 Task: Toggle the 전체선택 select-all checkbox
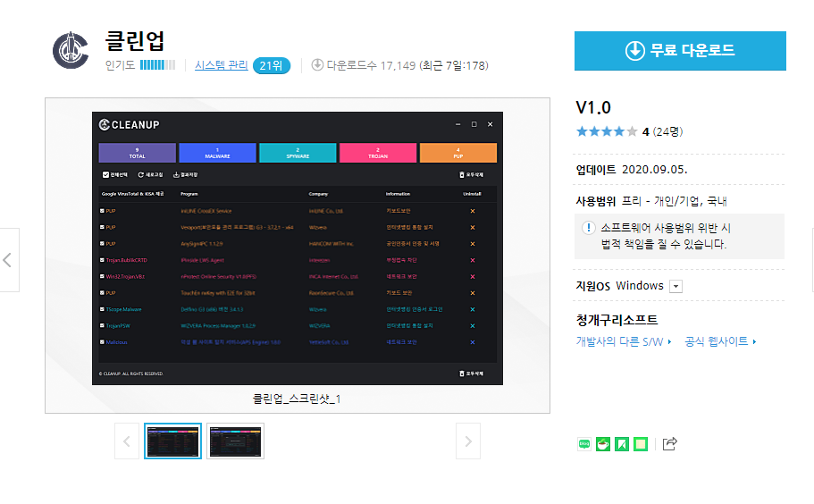pyautogui.click(x=105, y=175)
